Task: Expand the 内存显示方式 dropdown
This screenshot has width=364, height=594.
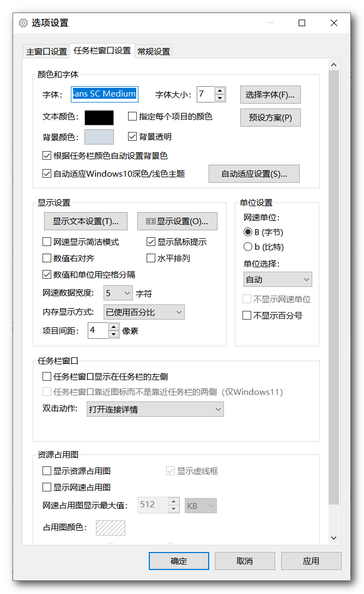Action: 144,312
